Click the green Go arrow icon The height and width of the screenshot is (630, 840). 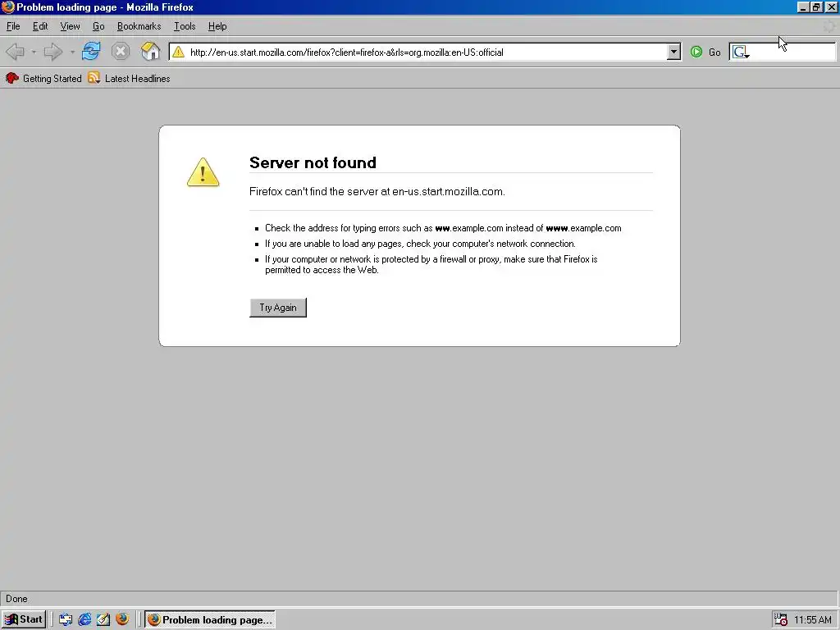point(696,52)
